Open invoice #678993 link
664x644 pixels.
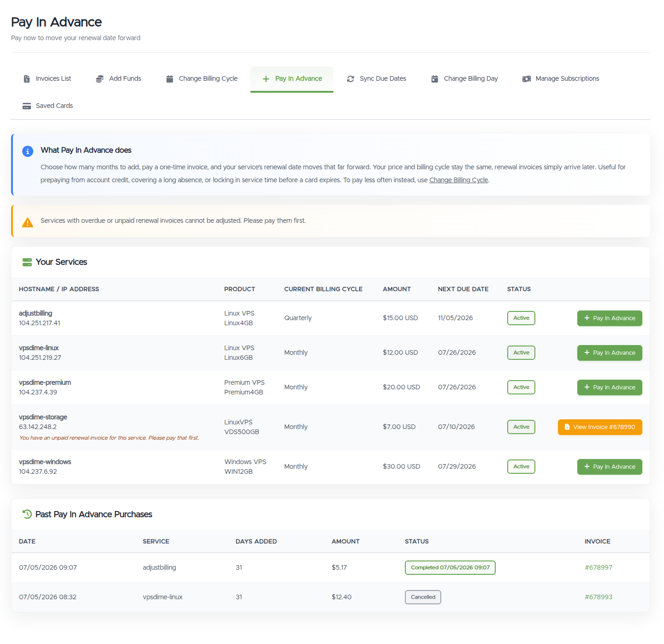599,597
